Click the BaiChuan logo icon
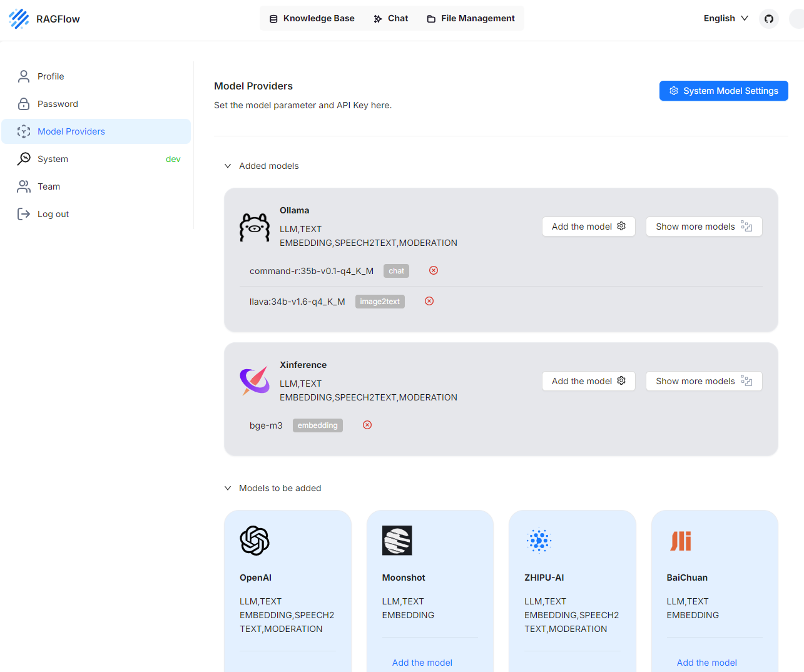 coord(681,541)
